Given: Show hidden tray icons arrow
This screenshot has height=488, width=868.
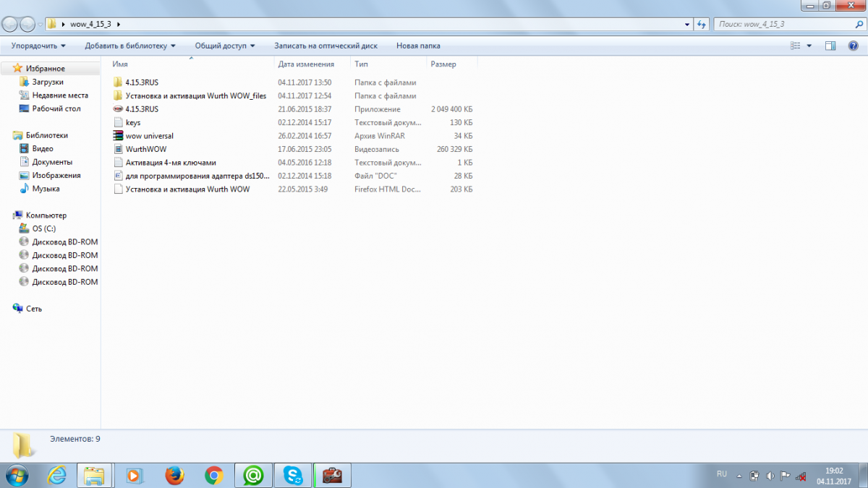Looking at the screenshot, I should tap(739, 476).
